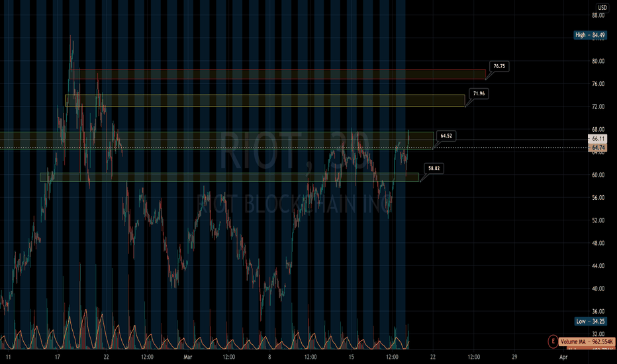Image resolution: width=617 pixels, height=364 pixels.
Task: Click the 36.00 price scale label
Action: point(598,311)
